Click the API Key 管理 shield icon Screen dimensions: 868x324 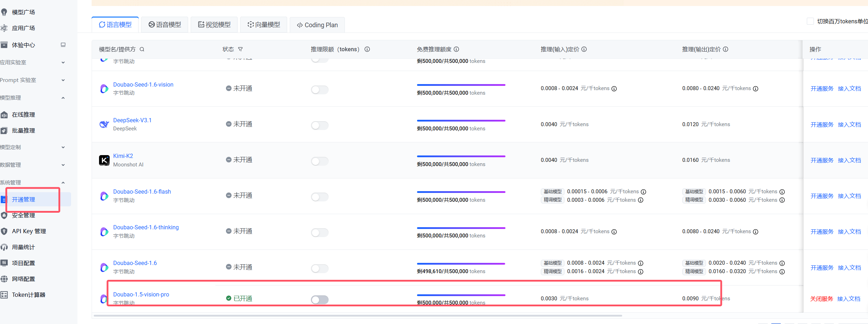(x=4, y=231)
